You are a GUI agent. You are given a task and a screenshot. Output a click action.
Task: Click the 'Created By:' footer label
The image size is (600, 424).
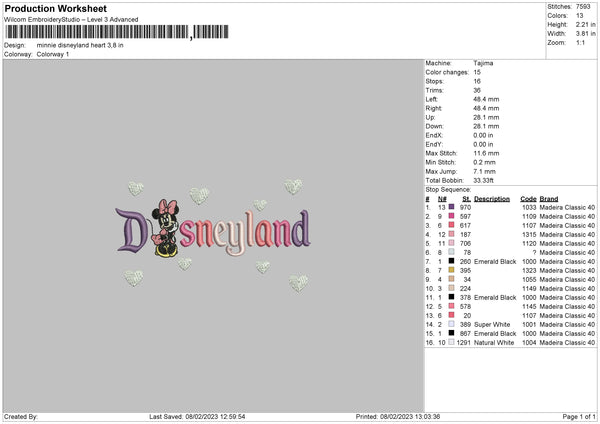click(x=21, y=416)
